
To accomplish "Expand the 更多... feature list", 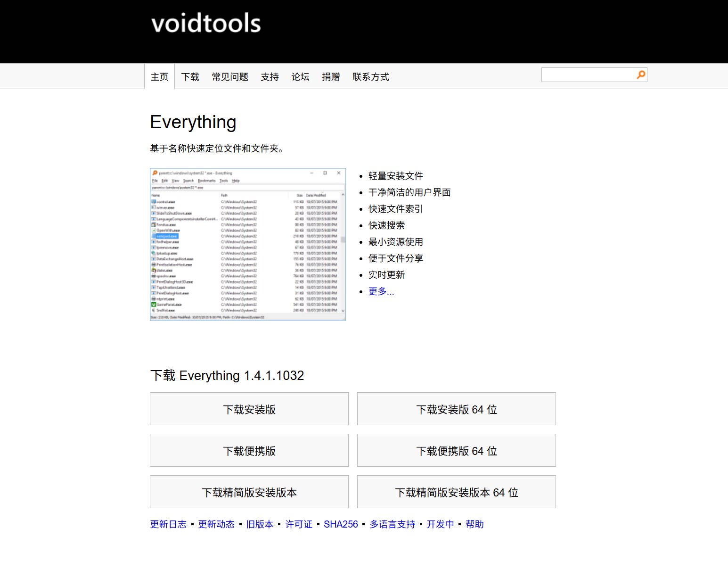I will coord(381,291).
